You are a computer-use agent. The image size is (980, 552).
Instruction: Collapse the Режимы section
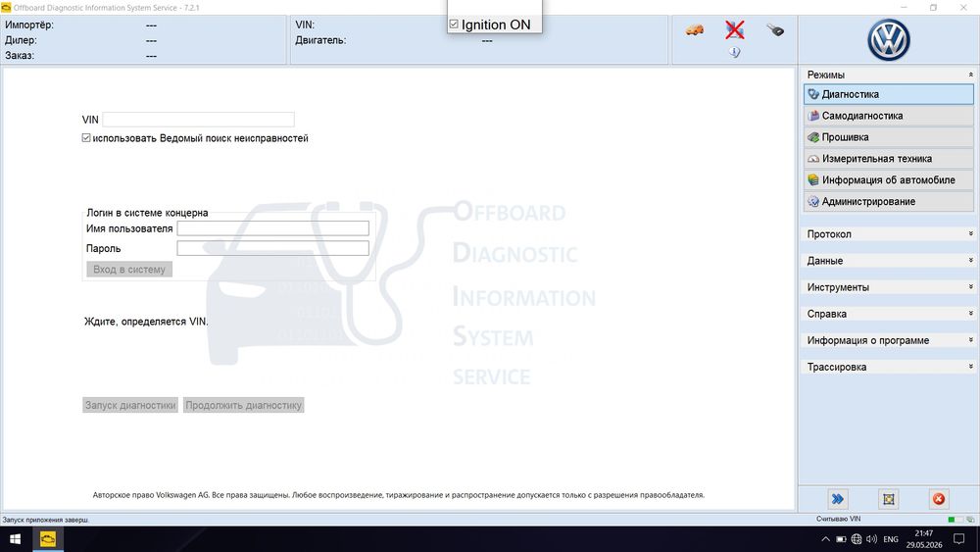[970, 75]
